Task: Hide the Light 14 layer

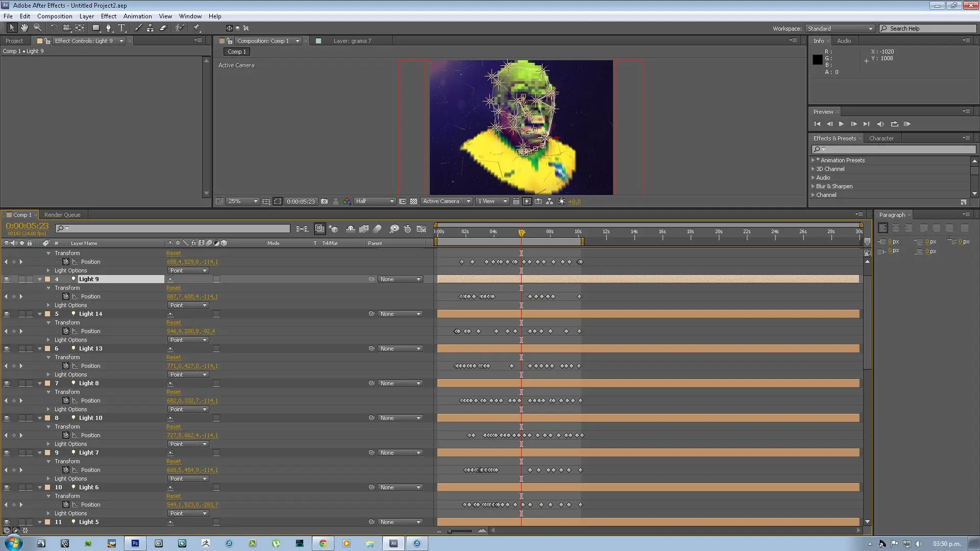Action: click(x=7, y=314)
